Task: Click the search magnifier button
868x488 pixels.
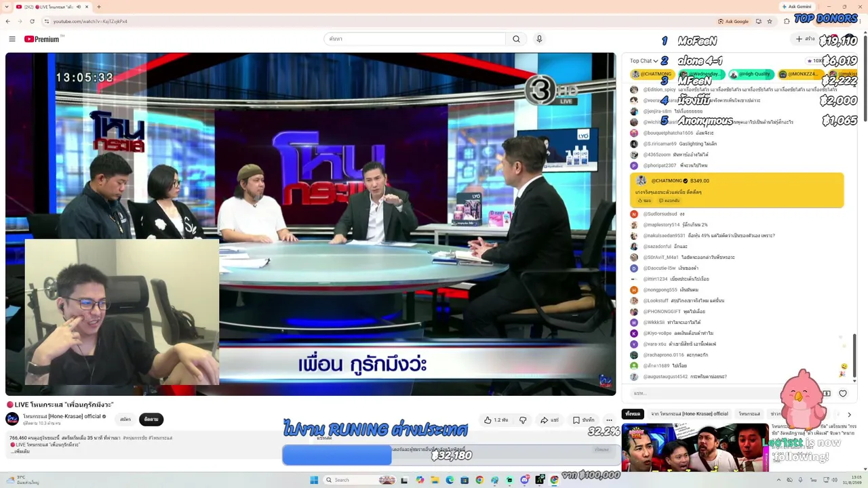Action: [x=516, y=39]
